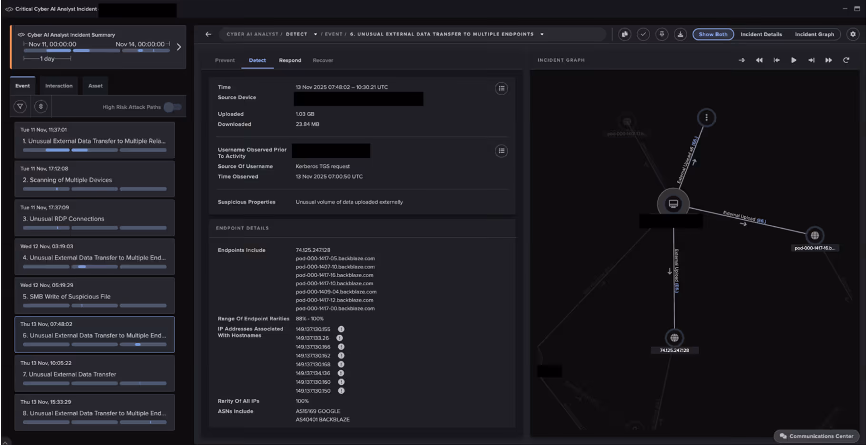This screenshot has height=445, width=868.
Task: Select the pod-000-1417-16.b... globe node
Action: 815,235
